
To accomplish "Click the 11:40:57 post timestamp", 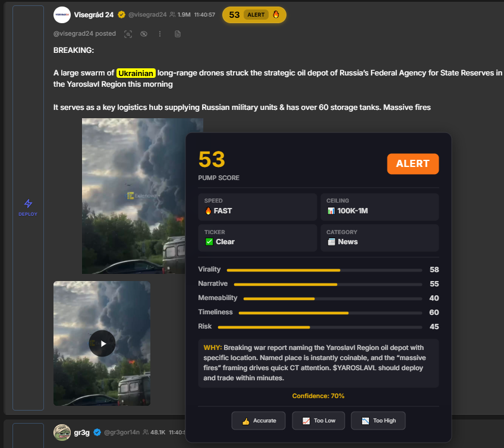I will click(204, 15).
